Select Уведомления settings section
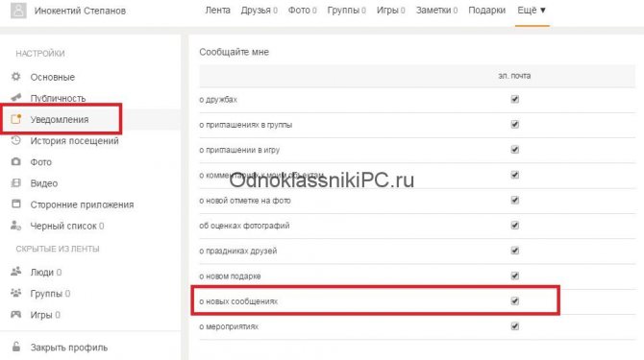Image resolution: width=644 pixels, height=360 pixels. pyautogui.click(x=60, y=119)
